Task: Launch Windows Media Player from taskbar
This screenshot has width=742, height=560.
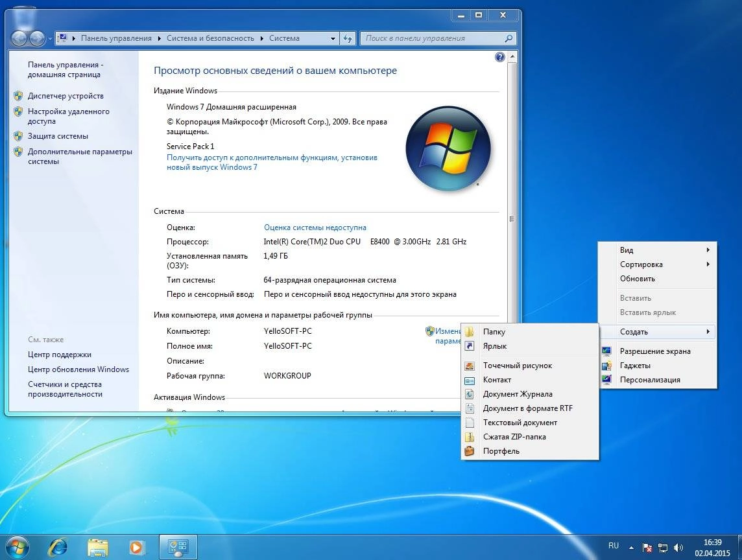Action: point(136,547)
